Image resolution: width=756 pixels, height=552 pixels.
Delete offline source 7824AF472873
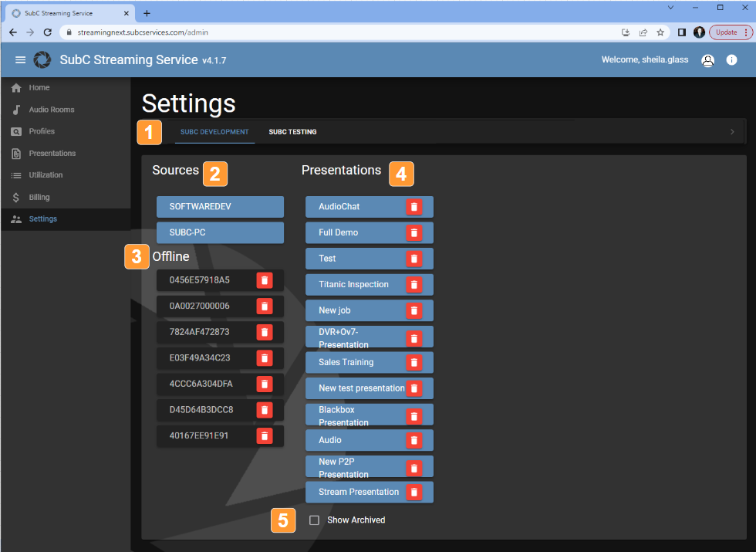tap(264, 332)
